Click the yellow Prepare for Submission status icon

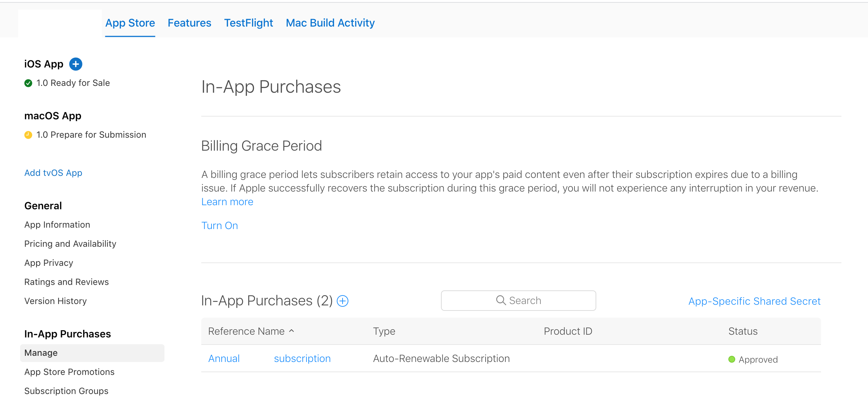click(x=28, y=135)
